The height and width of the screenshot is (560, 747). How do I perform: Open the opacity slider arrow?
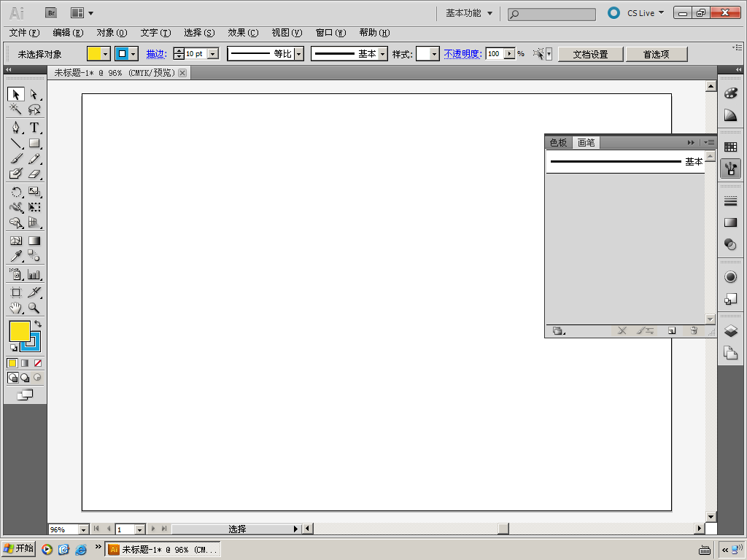pos(510,54)
